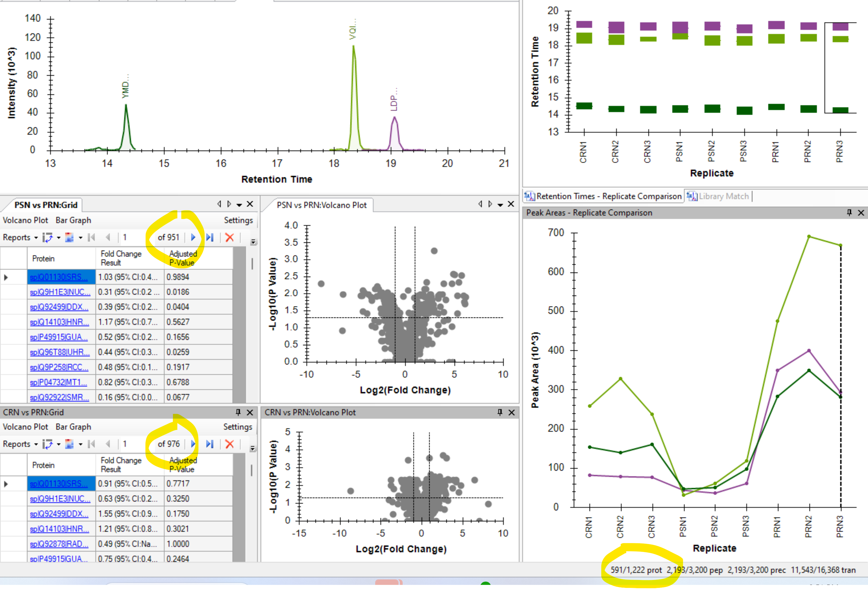Open Reports dropdown in PSN vs PRN grid
868x589 pixels.
pos(20,238)
